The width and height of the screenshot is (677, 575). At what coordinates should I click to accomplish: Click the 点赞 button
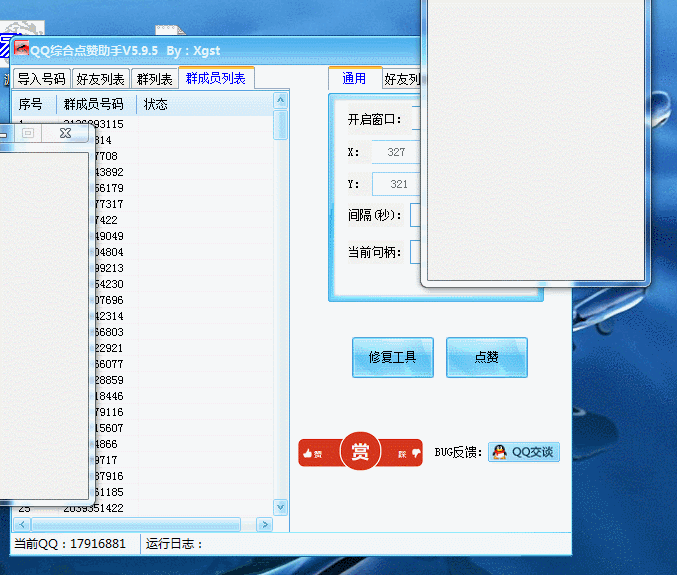tap(487, 357)
